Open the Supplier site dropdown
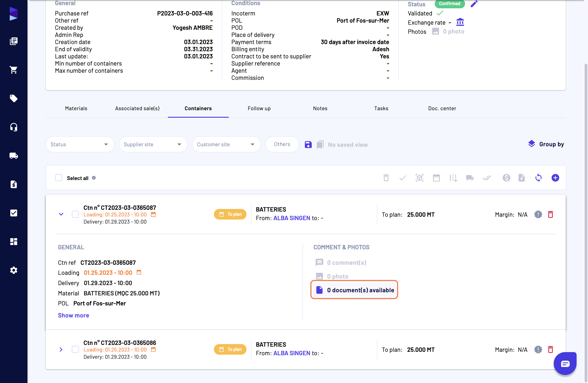Screen dimensions: 588x383 point(153,144)
